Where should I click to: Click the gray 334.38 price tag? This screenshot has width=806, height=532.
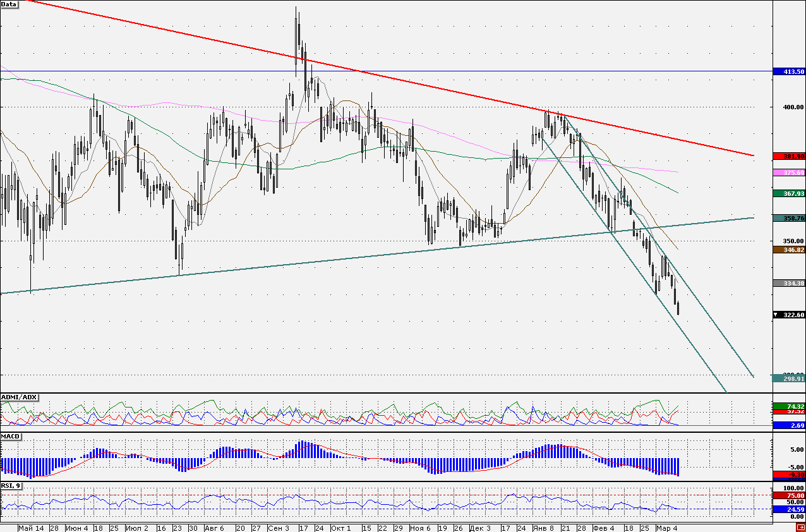[x=789, y=282]
